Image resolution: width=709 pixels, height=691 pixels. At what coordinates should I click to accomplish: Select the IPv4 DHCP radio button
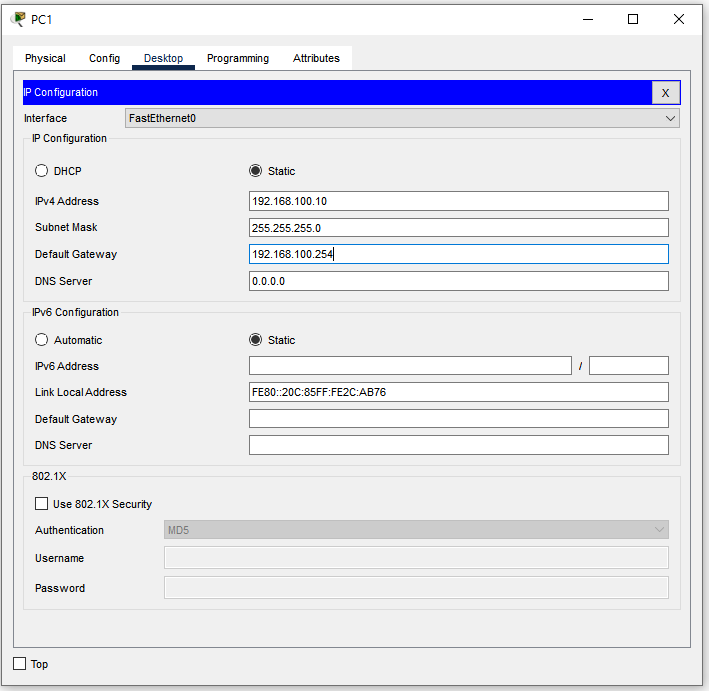pyautogui.click(x=42, y=170)
